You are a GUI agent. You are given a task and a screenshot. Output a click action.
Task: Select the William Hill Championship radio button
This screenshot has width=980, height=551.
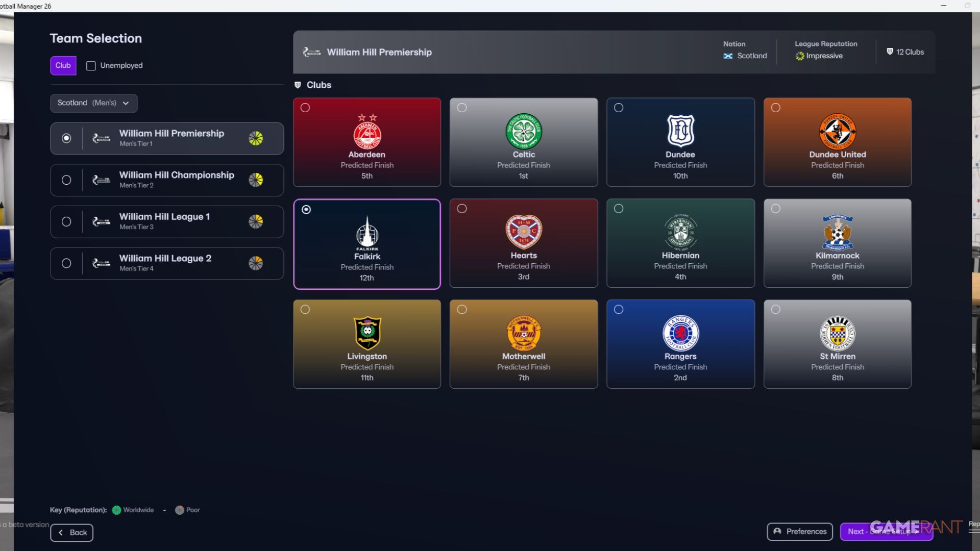coord(66,180)
